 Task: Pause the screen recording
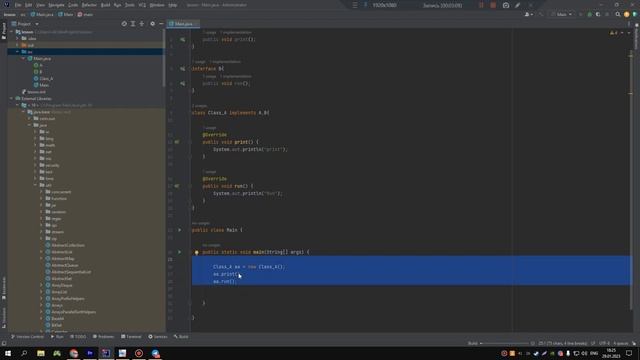tap(481, 5)
